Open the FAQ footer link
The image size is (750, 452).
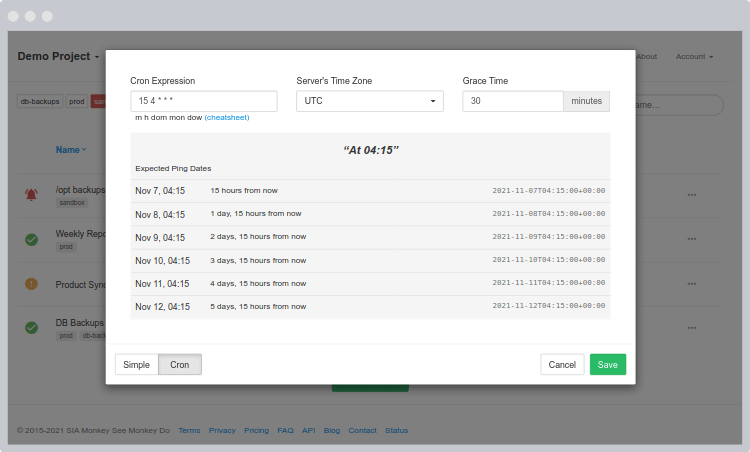pos(285,430)
